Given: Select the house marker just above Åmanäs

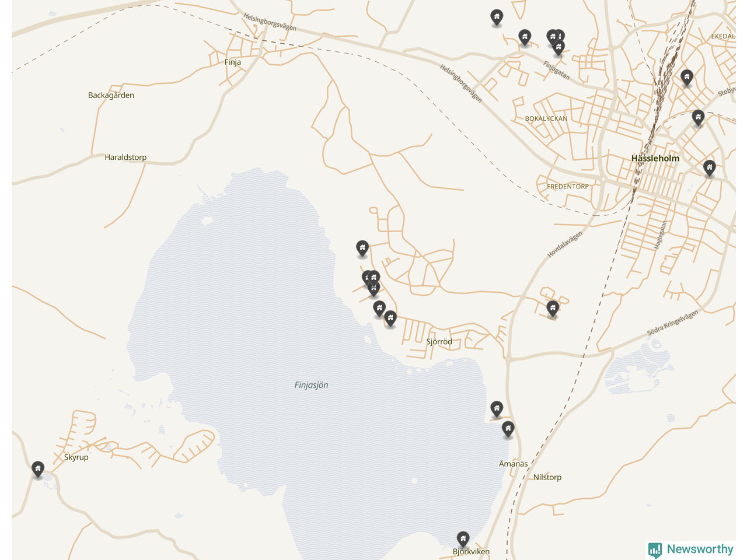Looking at the screenshot, I should (x=508, y=430).
